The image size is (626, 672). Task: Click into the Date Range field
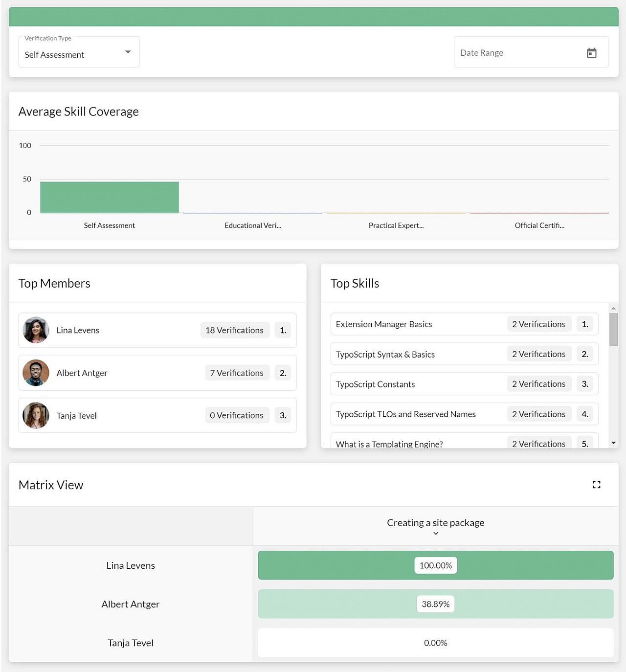tap(518, 53)
